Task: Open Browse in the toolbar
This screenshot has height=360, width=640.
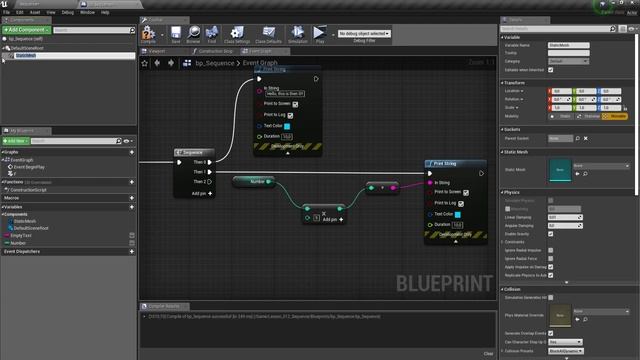Action: point(193,34)
